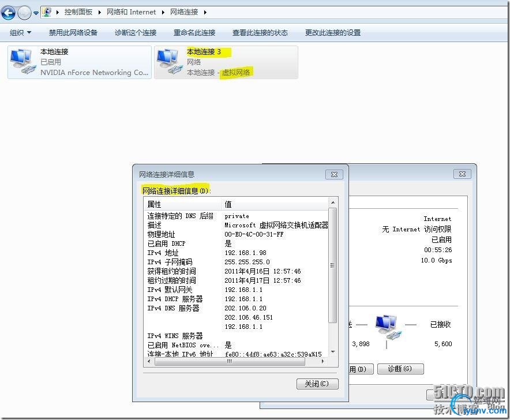510x420 pixels.
Task: Click 更改此连接的设置 toolbar command
Action: [x=333, y=32]
